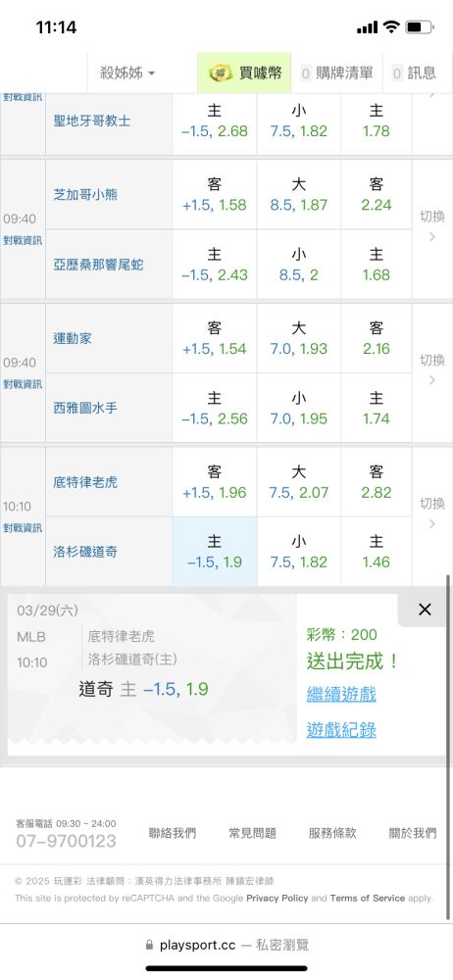Open the Privacy Policy link
The height and width of the screenshot is (980, 453).
tap(277, 898)
